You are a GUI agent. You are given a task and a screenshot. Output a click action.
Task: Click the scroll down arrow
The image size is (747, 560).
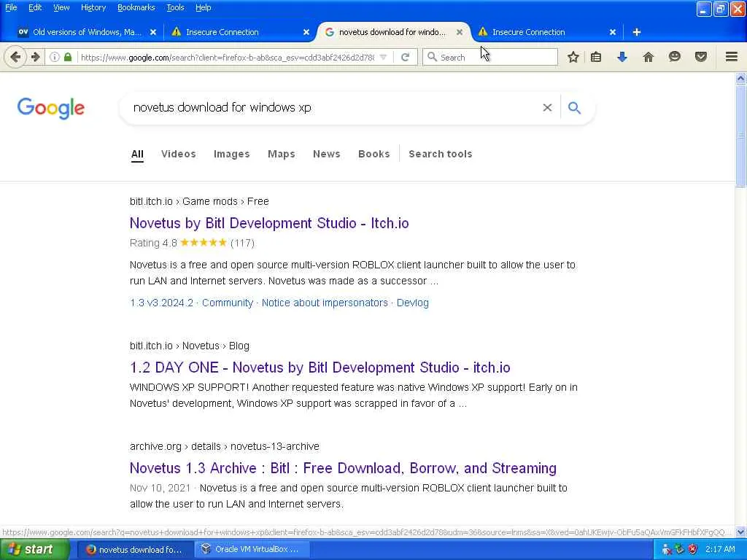(x=741, y=532)
